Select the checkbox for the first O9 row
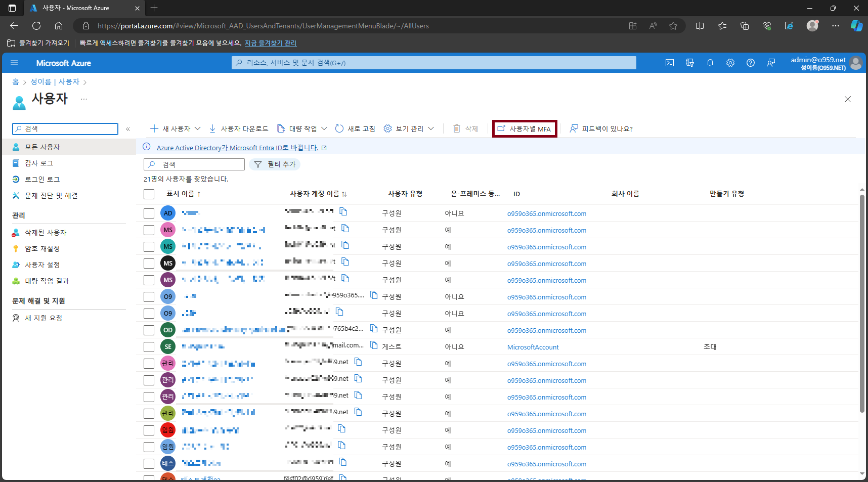The image size is (868, 482). pos(149,297)
